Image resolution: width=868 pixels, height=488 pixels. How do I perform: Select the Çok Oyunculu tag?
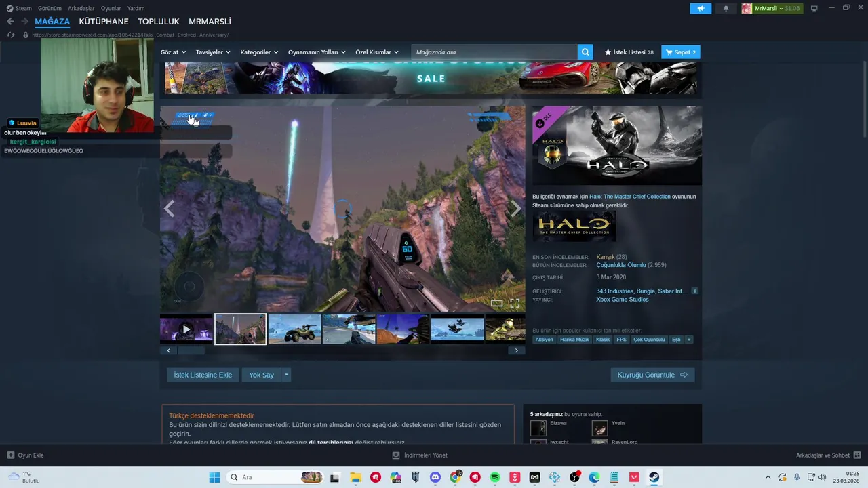point(649,340)
